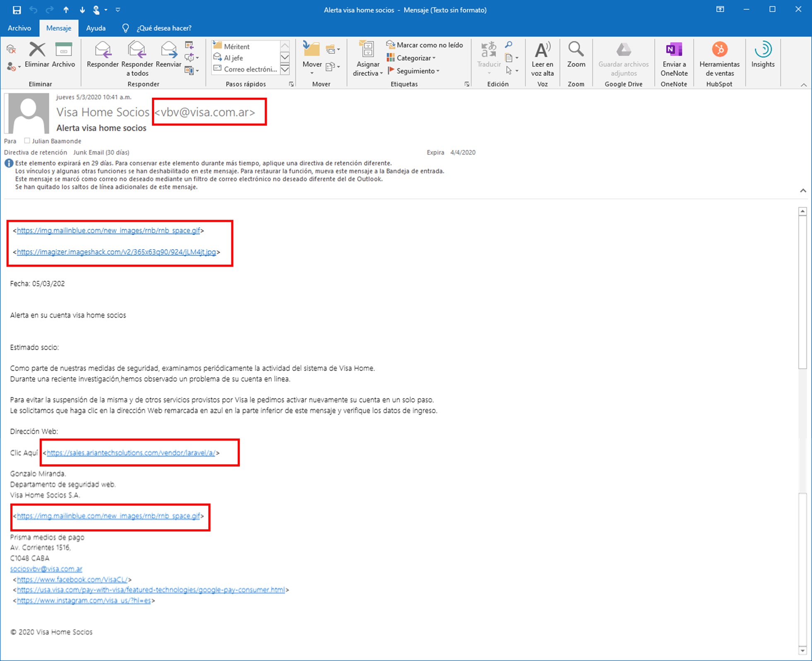The image size is (812, 661).
Task: Open the usa.visa.com google-pay-consumer link
Action: 151,590
